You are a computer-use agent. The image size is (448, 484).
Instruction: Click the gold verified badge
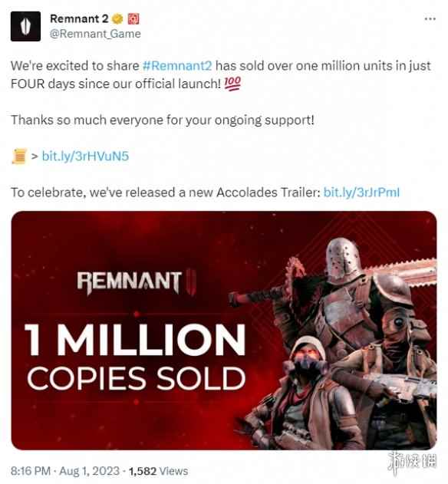tap(117, 19)
